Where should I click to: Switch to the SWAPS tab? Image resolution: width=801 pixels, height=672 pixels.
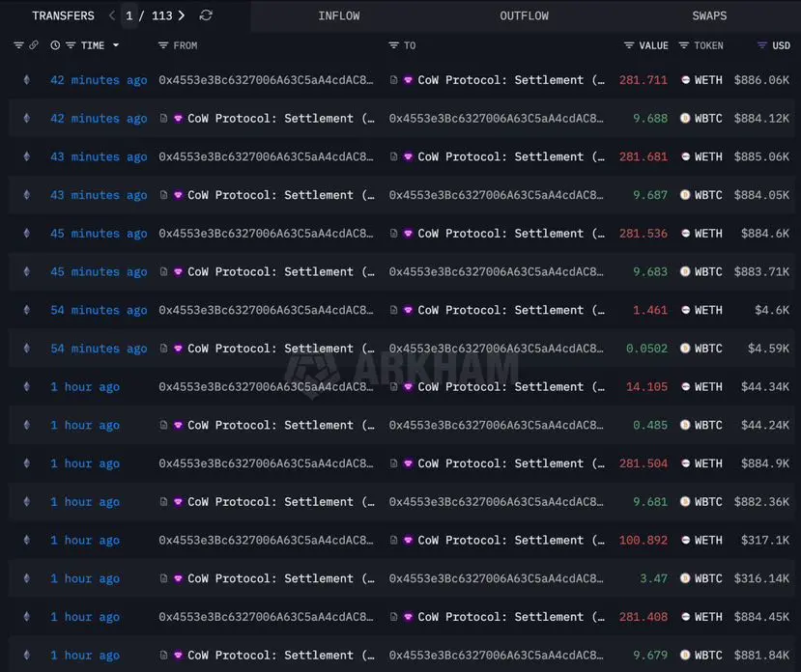click(x=709, y=15)
